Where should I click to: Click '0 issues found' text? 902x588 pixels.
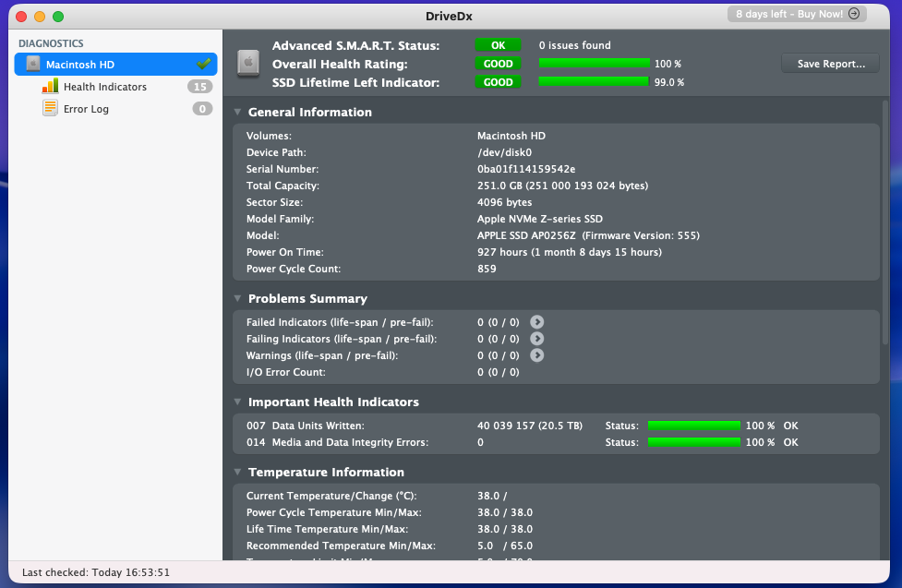coord(574,45)
